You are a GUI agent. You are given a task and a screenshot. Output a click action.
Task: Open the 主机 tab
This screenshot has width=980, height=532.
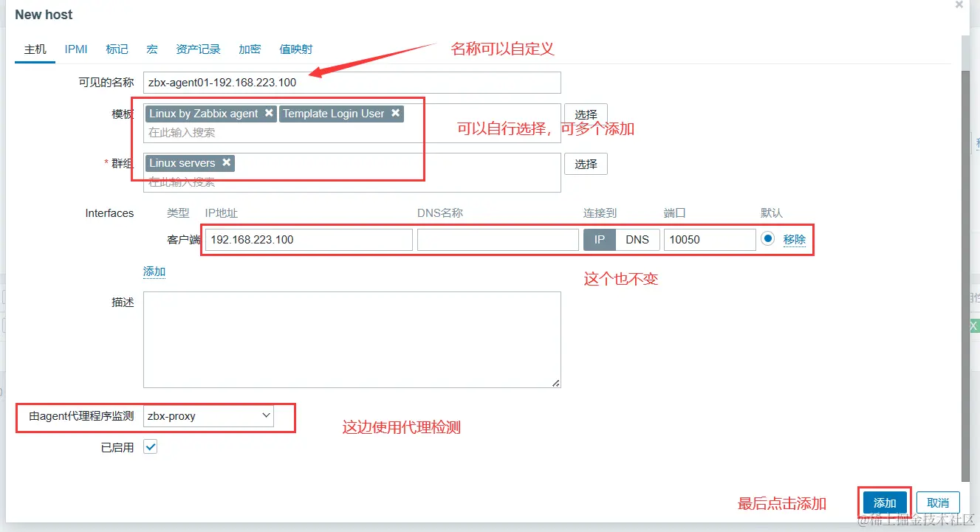click(35, 49)
